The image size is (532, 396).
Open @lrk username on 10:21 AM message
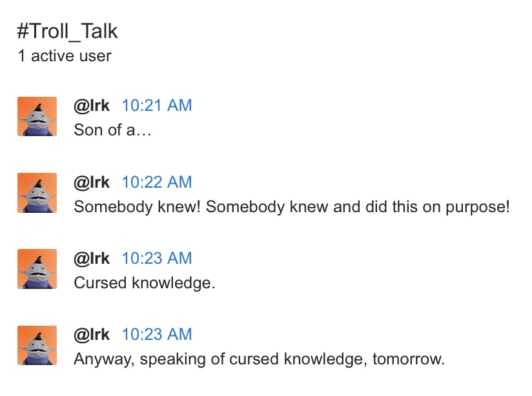(92, 105)
